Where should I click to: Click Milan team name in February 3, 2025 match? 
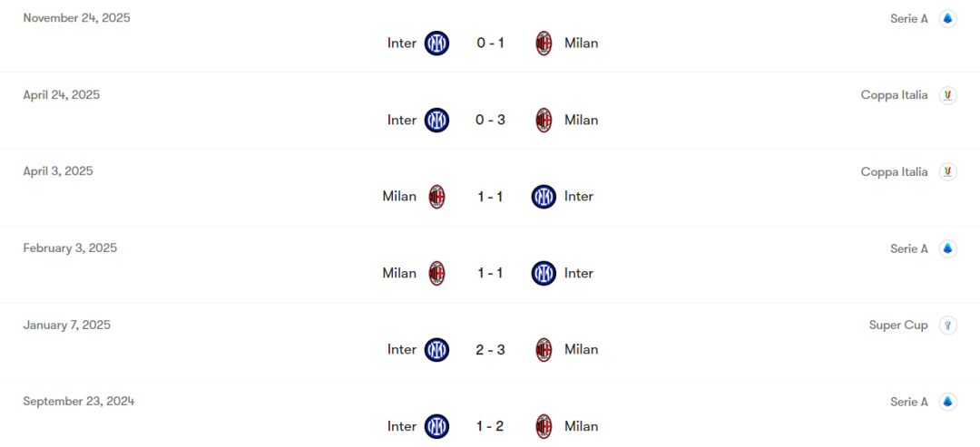coord(399,273)
